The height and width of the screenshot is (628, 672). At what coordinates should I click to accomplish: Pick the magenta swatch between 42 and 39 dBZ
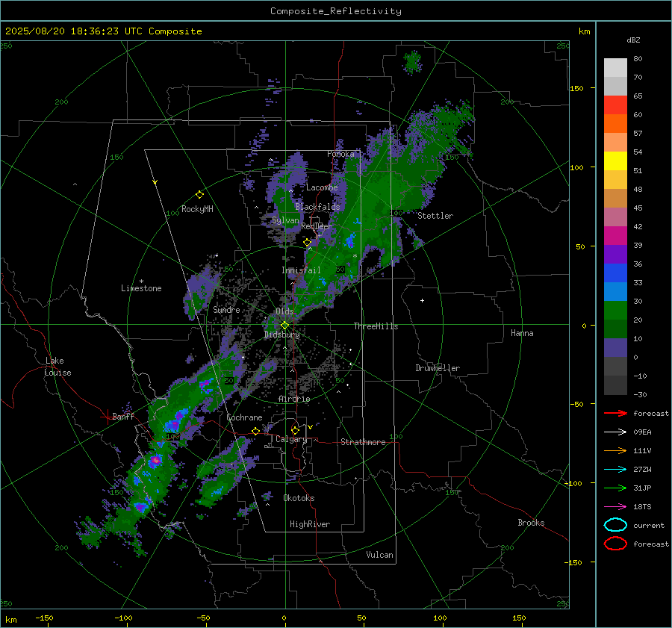[x=615, y=236]
